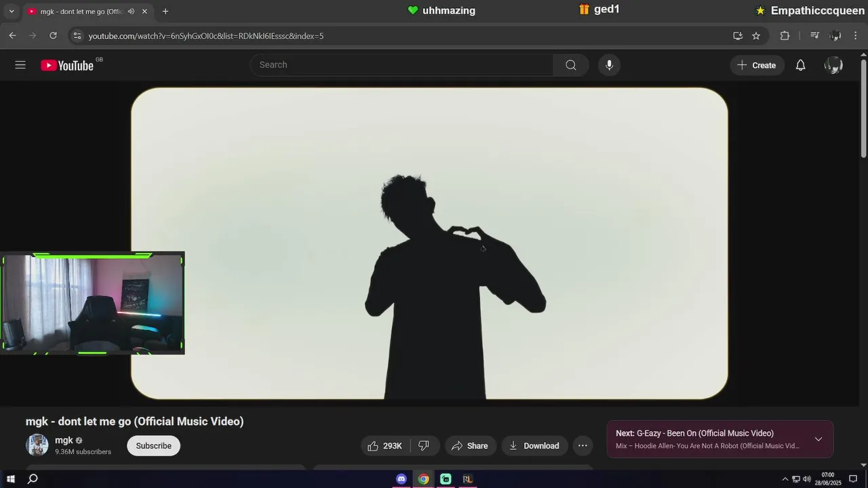Open more actions three-dot menu
Image resolution: width=868 pixels, height=488 pixels.
point(583,445)
